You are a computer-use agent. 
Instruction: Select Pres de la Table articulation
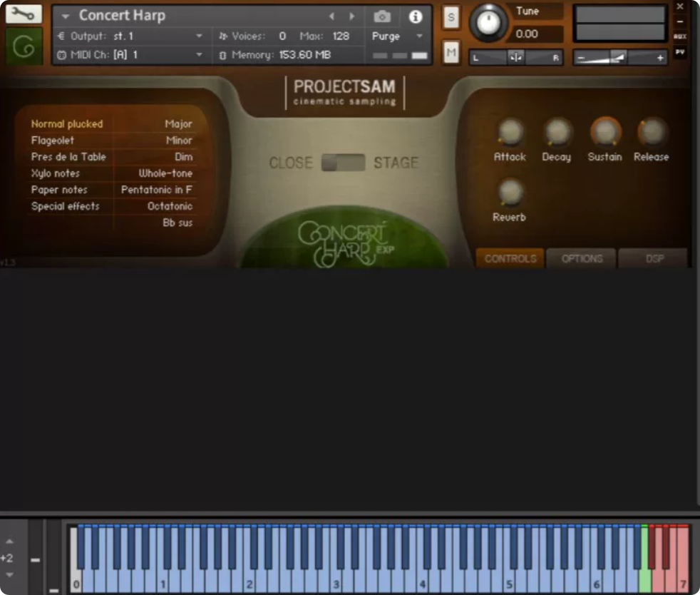point(68,157)
